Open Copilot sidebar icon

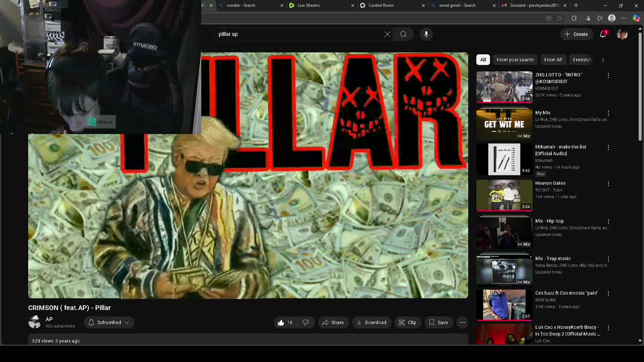pyautogui.click(x=636, y=18)
